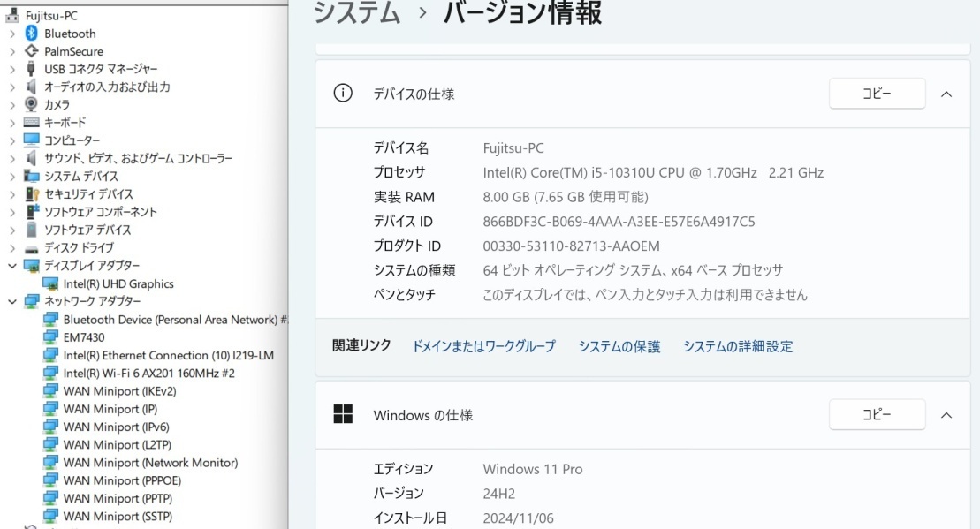Viewport: 980px width, 529px height.
Task: Click the EM7430 adapter icon
Action: coord(50,337)
